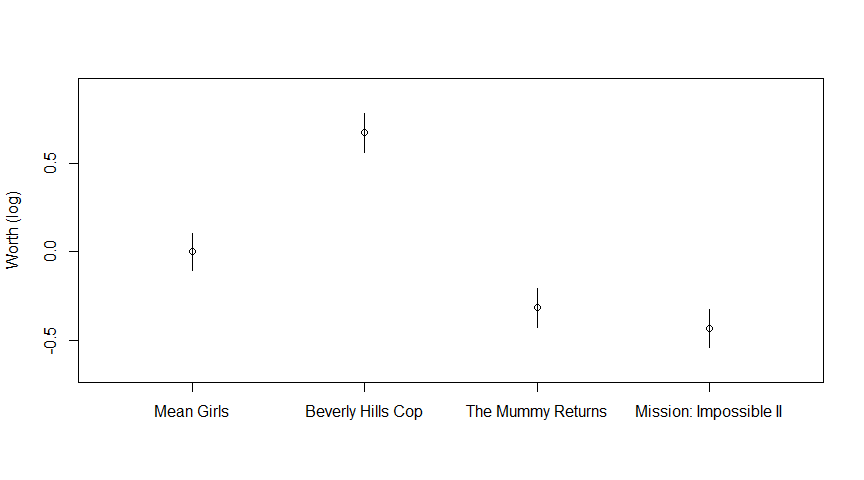Image resolution: width=864 pixels, height=480 pixels.
Task: Select the Mean Girls axis label
Action: coord(191,412)
